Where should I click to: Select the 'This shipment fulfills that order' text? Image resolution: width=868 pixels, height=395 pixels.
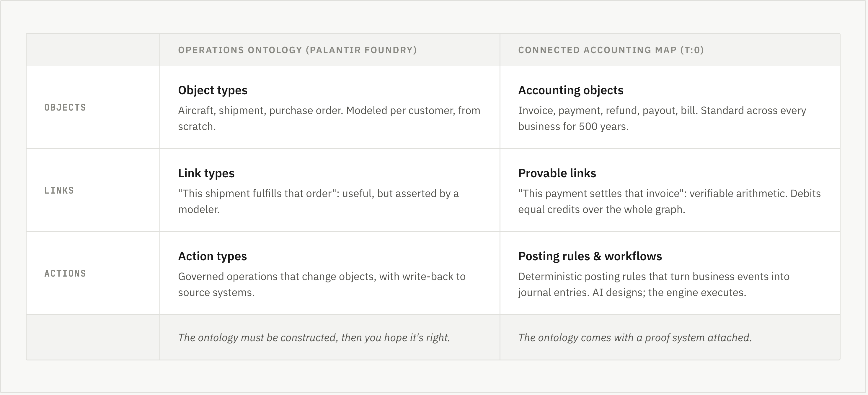coord(319,201)
